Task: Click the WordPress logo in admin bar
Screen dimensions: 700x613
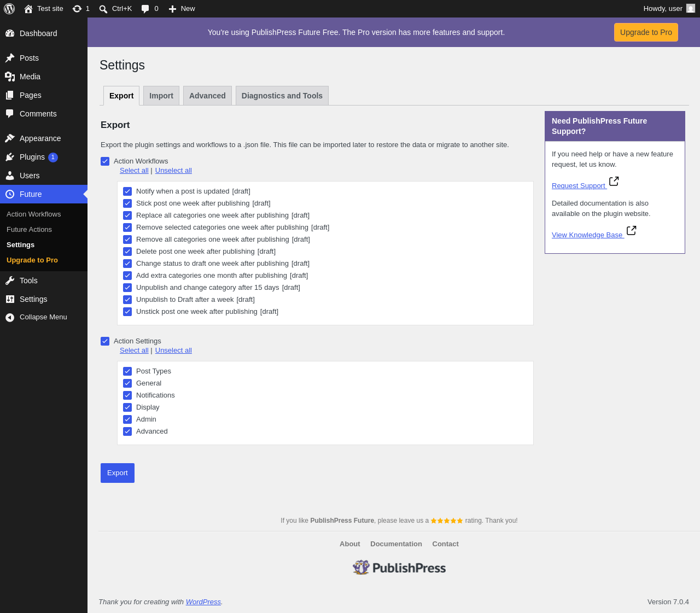Action: click(9, 9)
